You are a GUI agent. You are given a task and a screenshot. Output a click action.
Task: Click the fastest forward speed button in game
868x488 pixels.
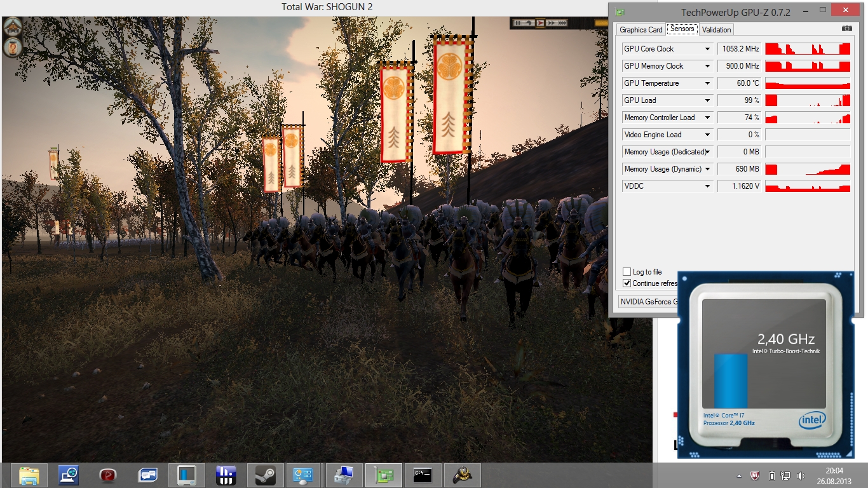click(561, 23)
